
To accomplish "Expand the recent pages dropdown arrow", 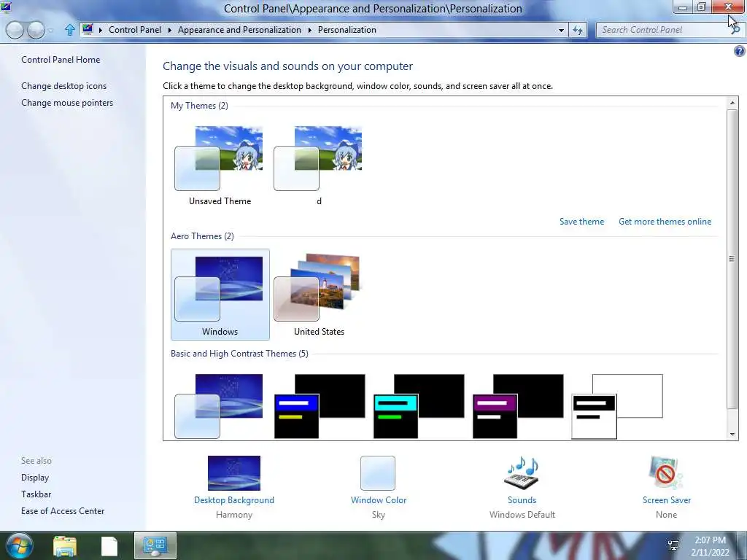I will [x=50, y=31].
